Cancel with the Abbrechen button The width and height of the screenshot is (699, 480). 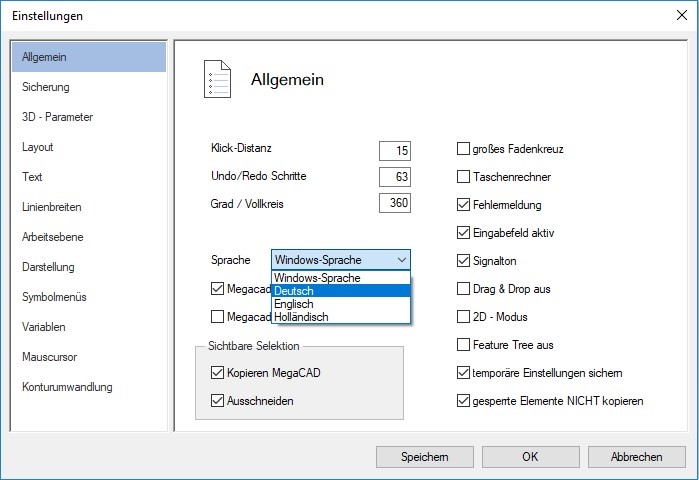637,457
